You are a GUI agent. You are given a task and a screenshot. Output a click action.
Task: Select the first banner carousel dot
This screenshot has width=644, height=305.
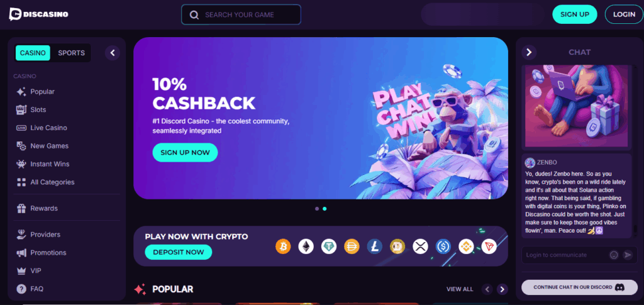coord(317,209)
